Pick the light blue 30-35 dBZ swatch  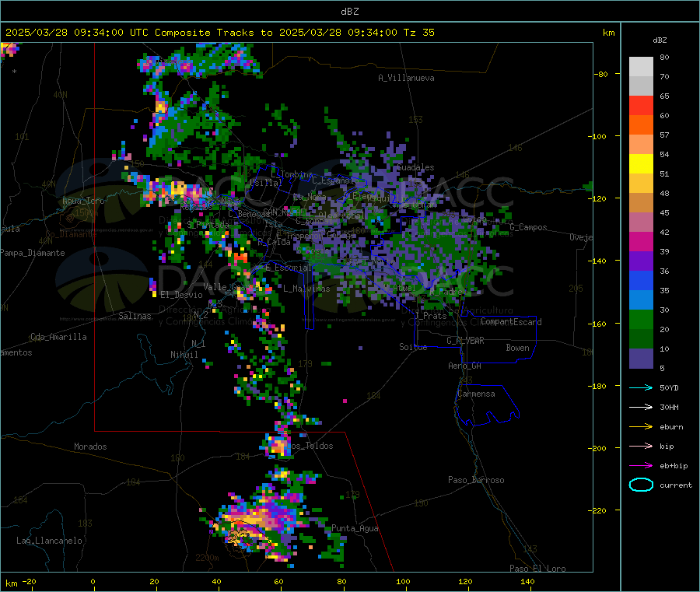[x=641, y=300]
